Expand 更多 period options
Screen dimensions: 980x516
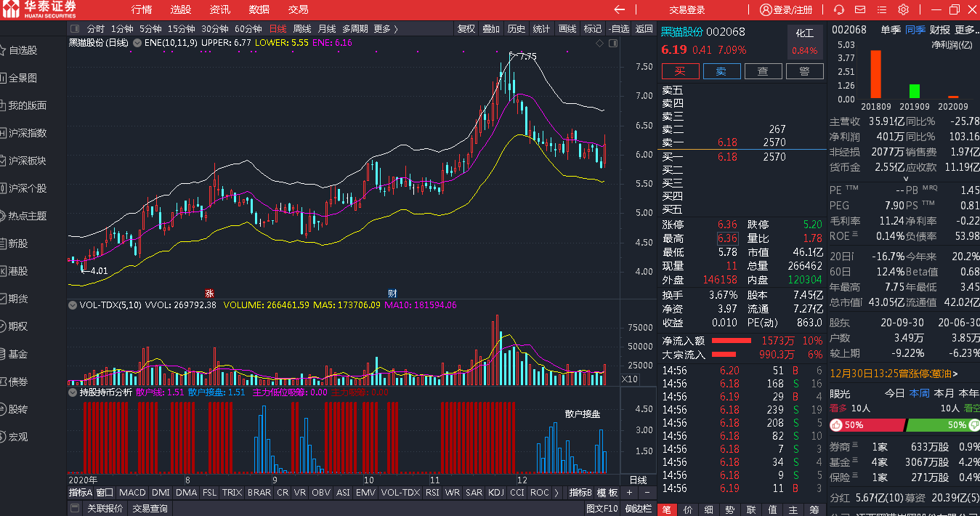[x=385, y=29]
